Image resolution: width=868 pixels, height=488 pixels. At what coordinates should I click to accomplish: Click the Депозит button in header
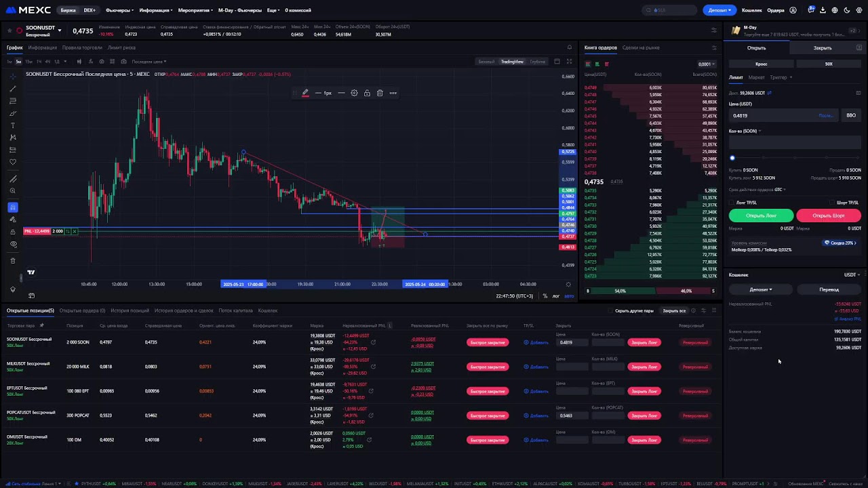[x=719, y=10]
